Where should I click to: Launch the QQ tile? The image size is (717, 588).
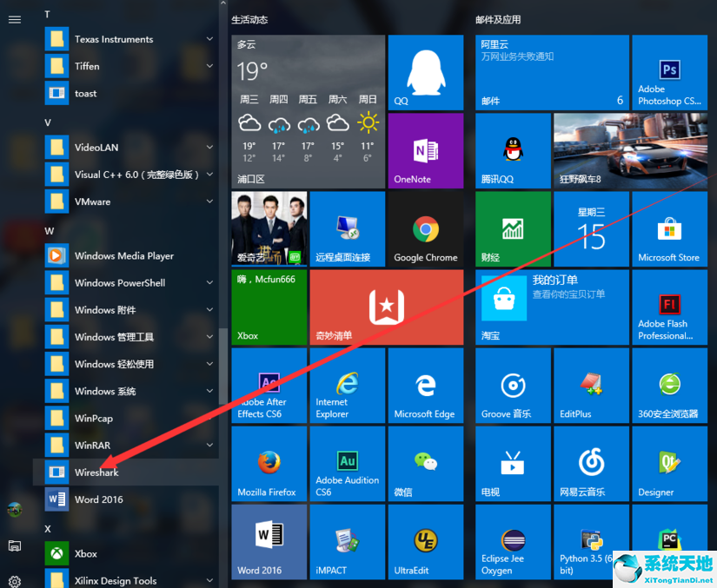(425, 72)
